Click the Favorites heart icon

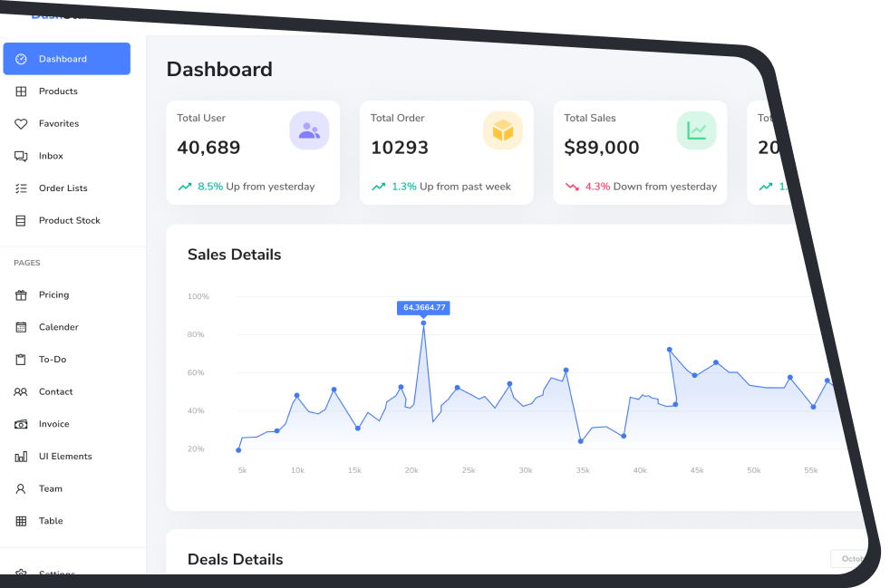click(21, 124)
